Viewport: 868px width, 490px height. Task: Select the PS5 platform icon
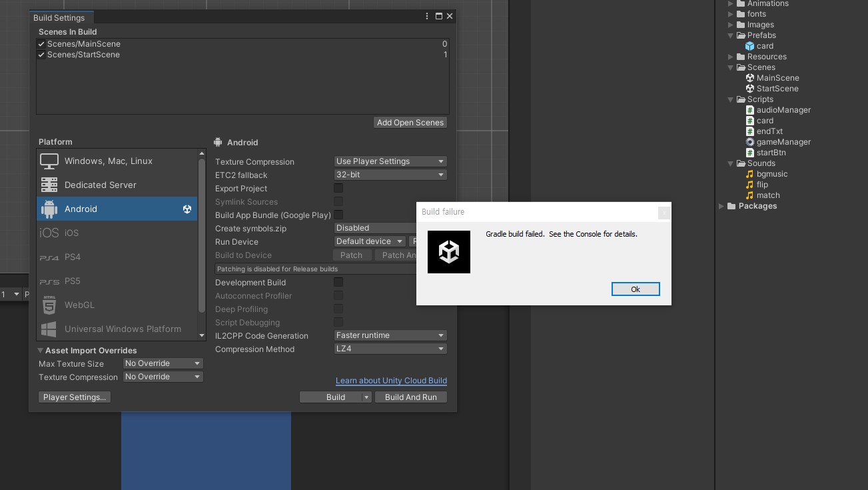(x=49, y=281)
